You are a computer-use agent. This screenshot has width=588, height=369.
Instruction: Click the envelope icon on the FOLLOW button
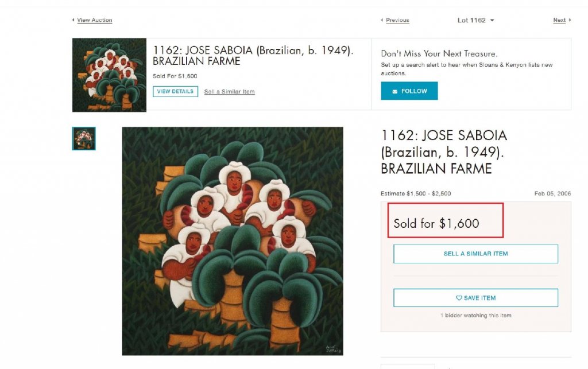point(395,91)
